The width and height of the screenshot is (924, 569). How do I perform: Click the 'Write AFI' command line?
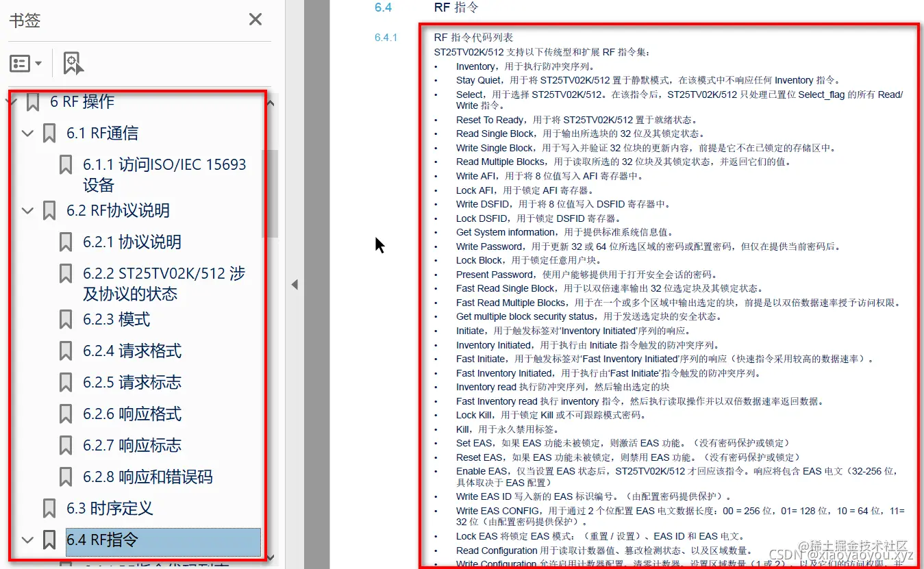[550, 176]
